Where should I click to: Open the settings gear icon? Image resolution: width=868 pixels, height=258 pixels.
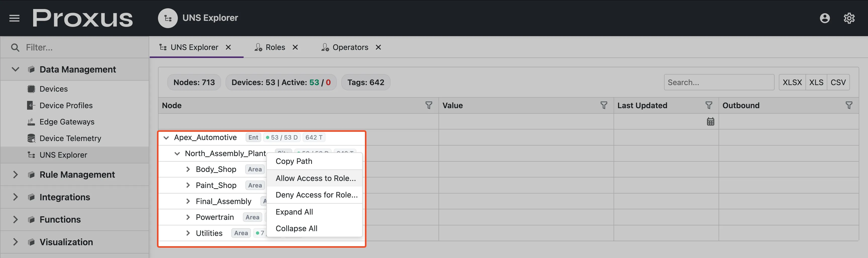pos(849,18)
